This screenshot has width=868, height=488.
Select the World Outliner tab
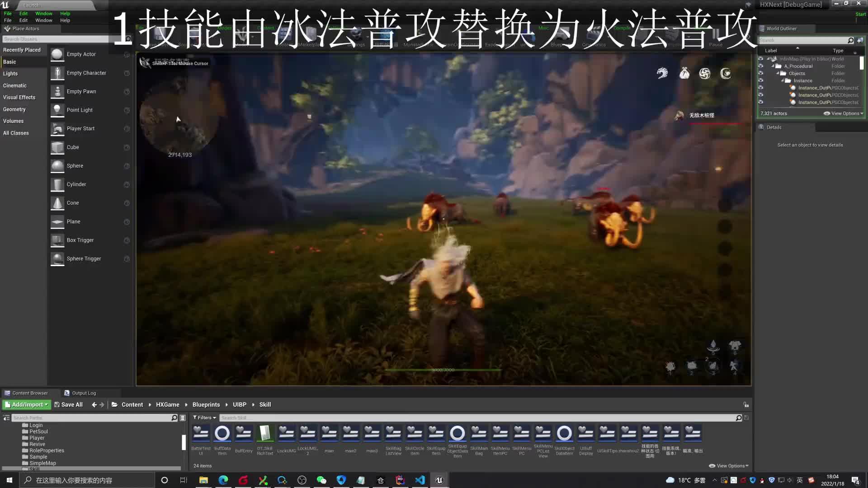click(x=781, y=28)
